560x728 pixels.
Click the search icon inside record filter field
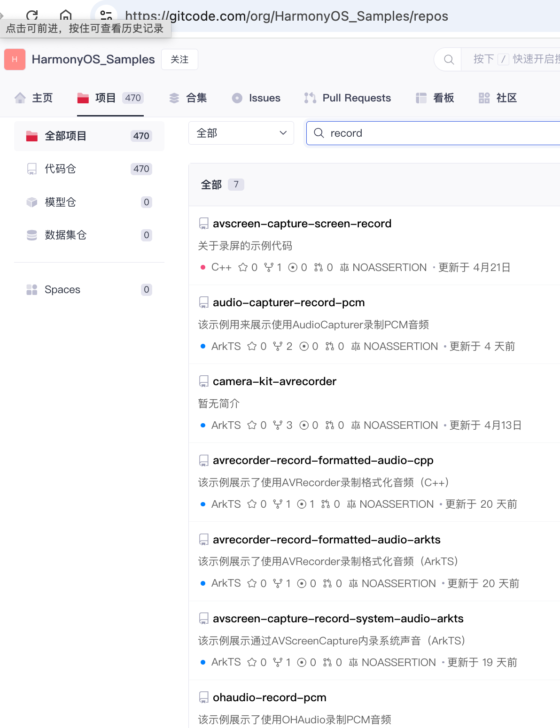[x=319, y=133]
